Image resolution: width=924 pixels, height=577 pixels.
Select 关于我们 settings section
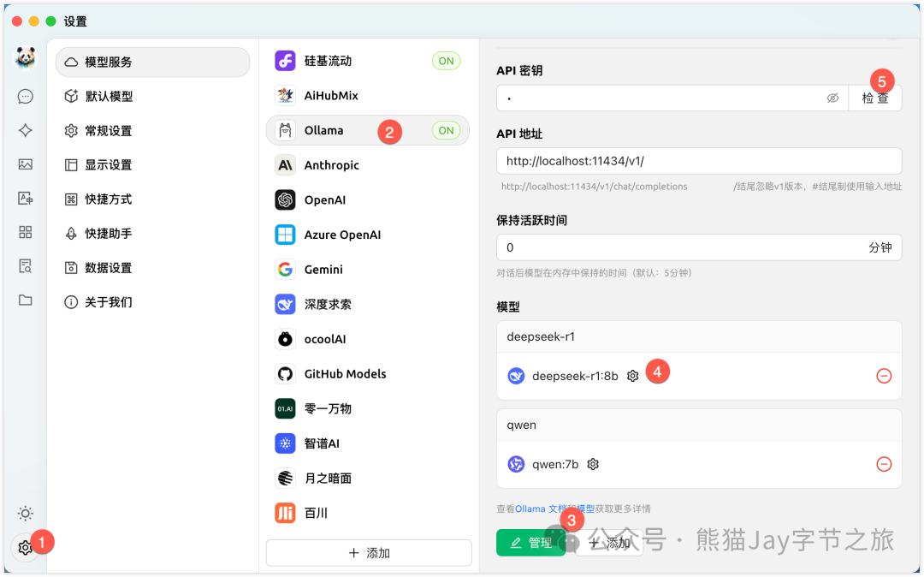pyautogui.click(x=152, y=302)
